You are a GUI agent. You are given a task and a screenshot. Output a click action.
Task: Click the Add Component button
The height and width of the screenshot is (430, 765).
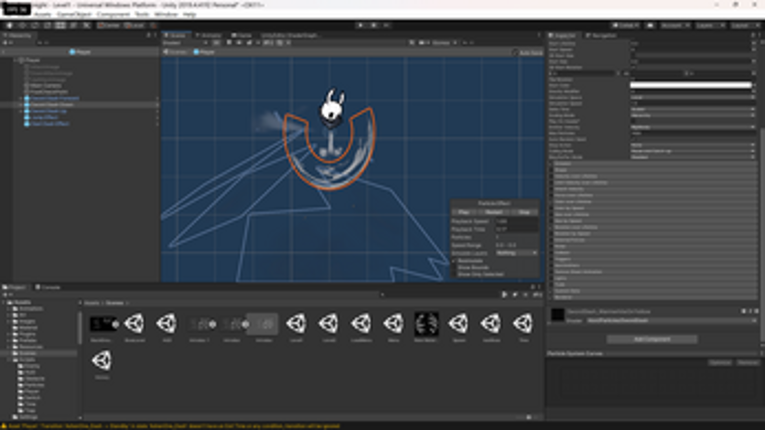pos(652,339)
